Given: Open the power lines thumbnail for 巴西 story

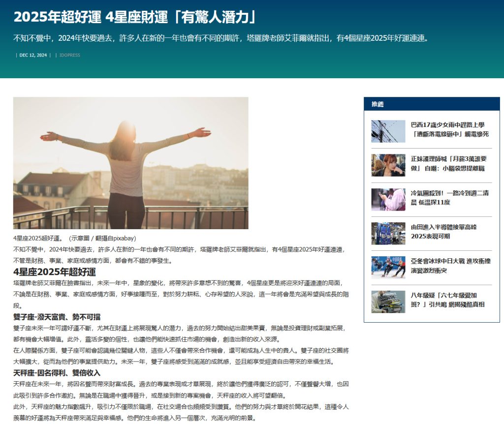Looking at the screenshot, I should coord(388,131).
